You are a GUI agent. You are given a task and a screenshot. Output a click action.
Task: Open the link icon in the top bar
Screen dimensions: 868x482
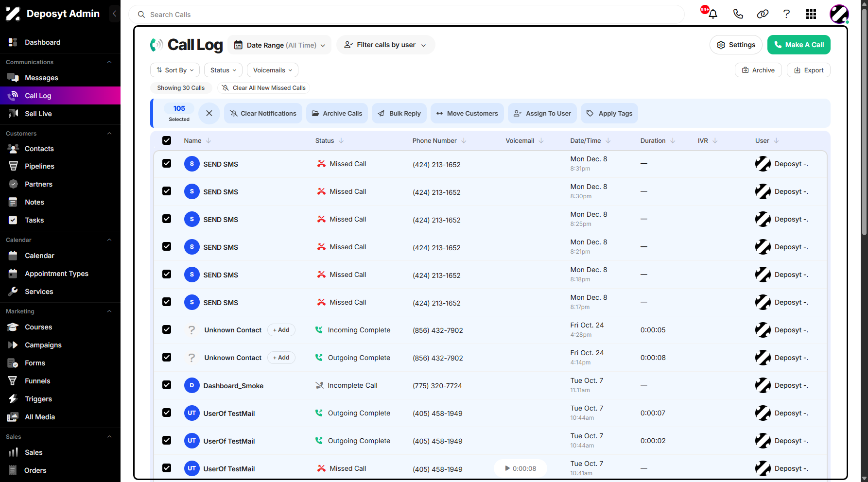(x=763, y=14)
